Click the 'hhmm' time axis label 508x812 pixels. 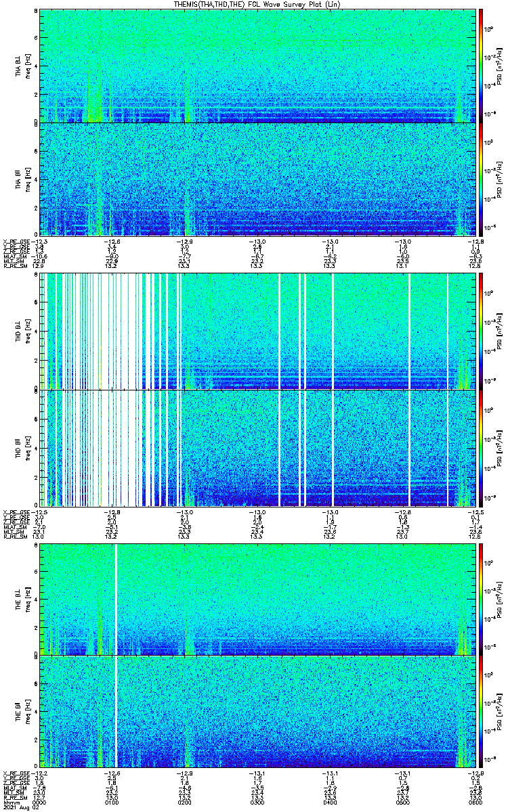10,802
